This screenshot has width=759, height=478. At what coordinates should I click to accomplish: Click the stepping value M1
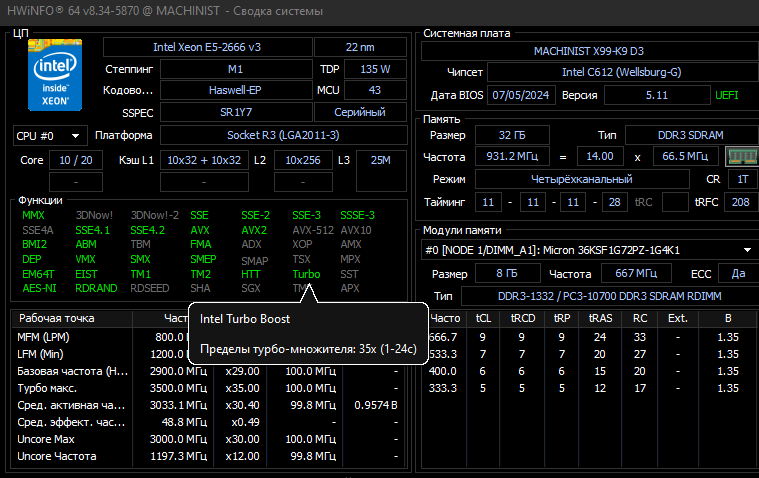point(236,69)
